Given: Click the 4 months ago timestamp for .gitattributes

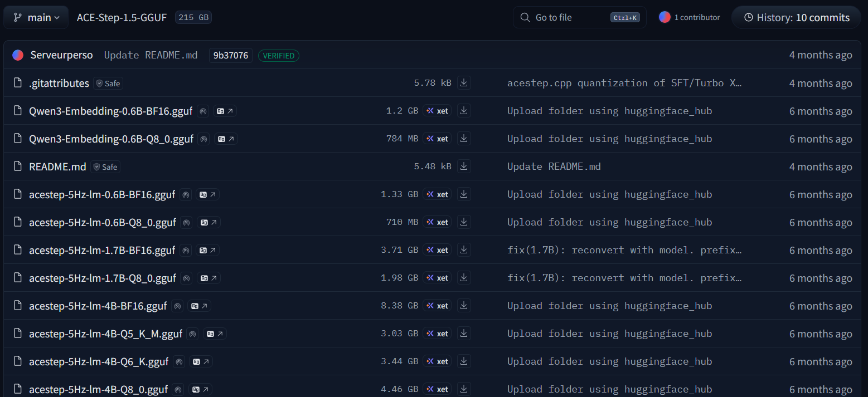Looking at the screenshot, I should click(821, 83).
